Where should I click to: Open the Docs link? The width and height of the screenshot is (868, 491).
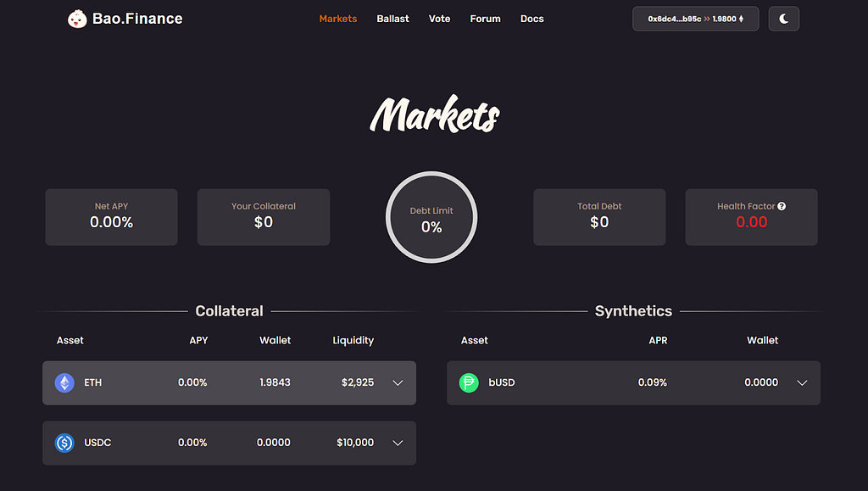pos(532,19)
